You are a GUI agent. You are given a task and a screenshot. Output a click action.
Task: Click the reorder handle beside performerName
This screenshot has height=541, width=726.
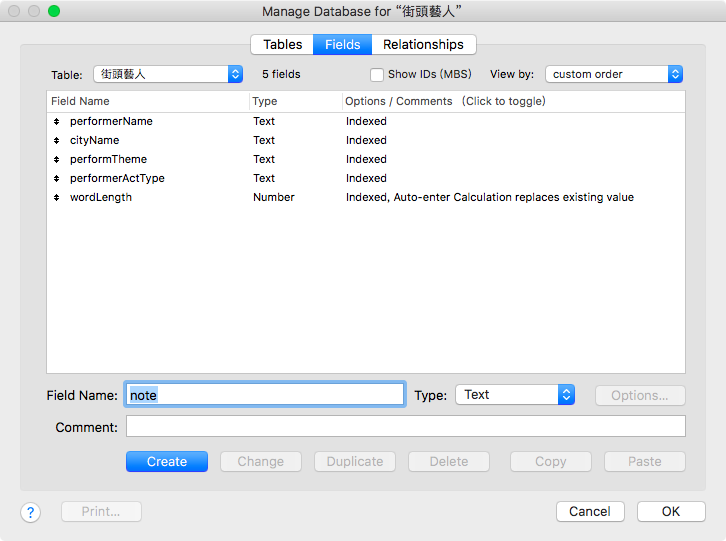click(56, 121)
